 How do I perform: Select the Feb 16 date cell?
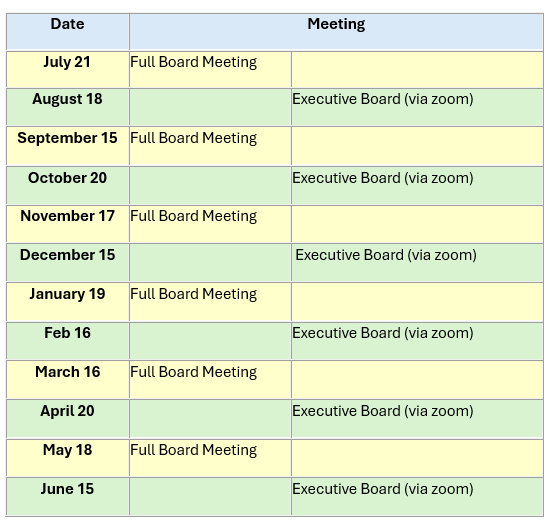coord(68,341)
